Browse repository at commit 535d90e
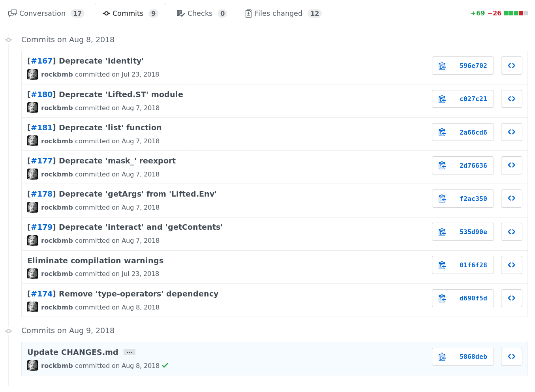 click(x=511, y=232)
